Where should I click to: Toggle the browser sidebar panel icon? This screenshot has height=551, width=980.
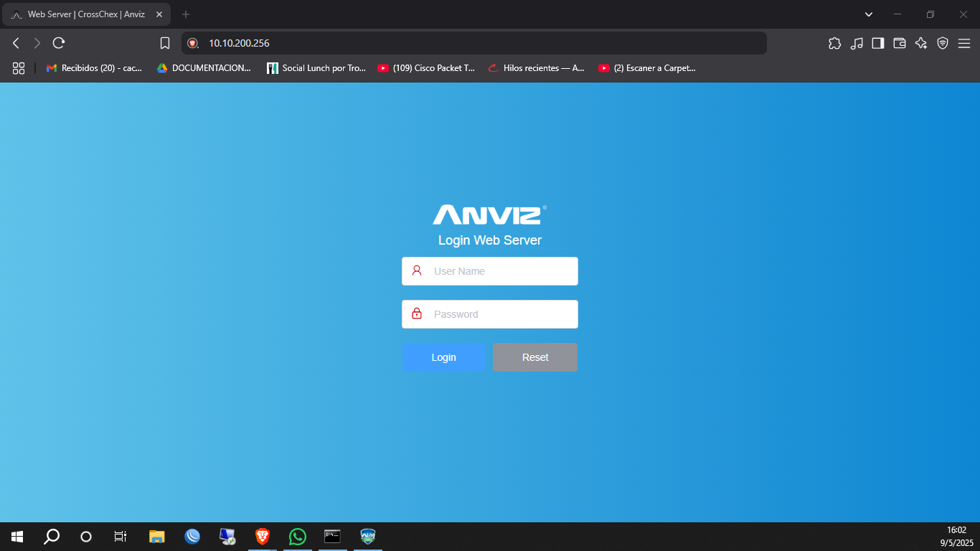[878, 43]
